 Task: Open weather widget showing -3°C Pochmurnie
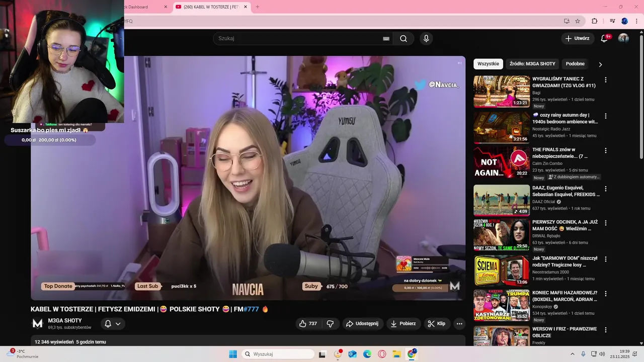click(23, 354)
